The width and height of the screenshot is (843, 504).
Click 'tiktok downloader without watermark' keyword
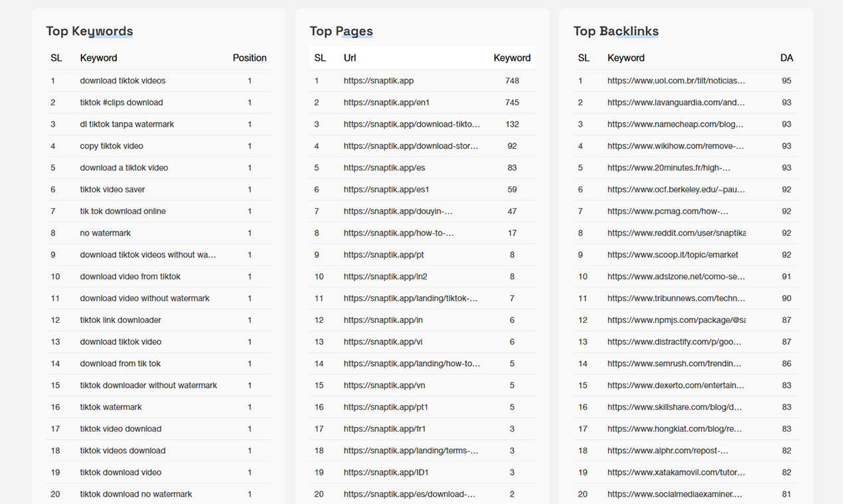tap(149, 385)
